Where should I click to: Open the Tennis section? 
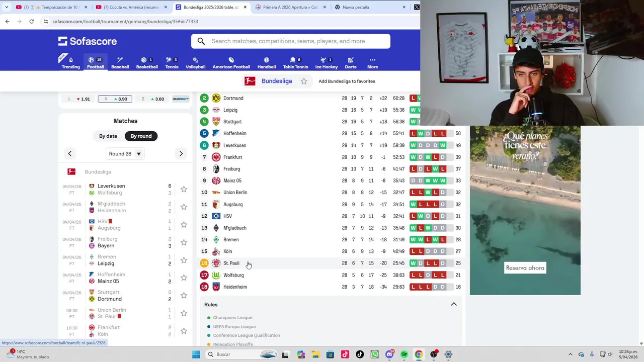[172, 63]
